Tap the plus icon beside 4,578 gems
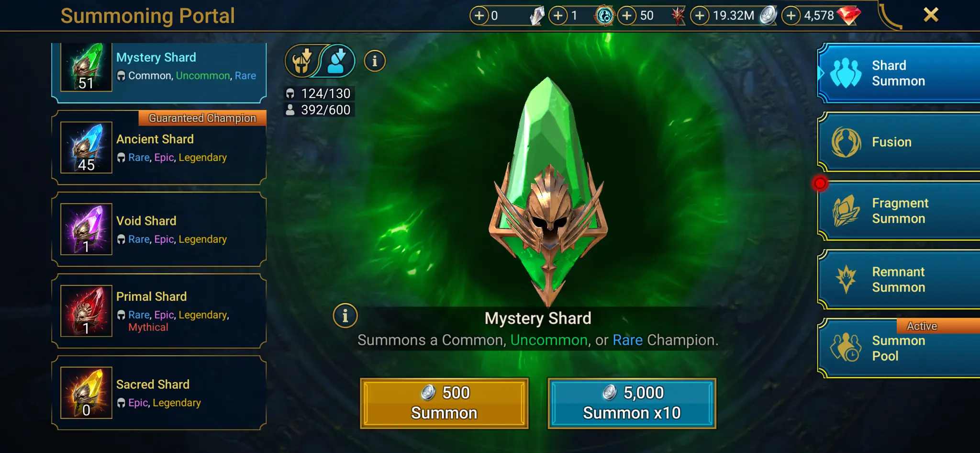Viewport: 980px width, 453px height. pyautogui.click(x=791, y=16)
